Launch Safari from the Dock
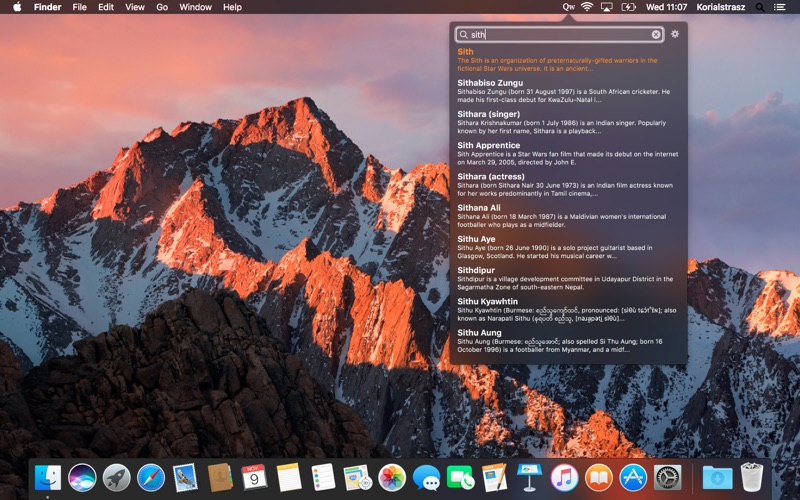This screenshot has width=800, height=500. (x=150, y=478)
